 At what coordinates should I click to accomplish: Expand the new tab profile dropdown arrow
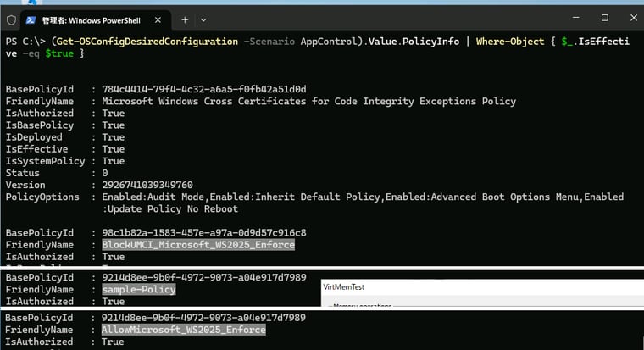point(203,19)
